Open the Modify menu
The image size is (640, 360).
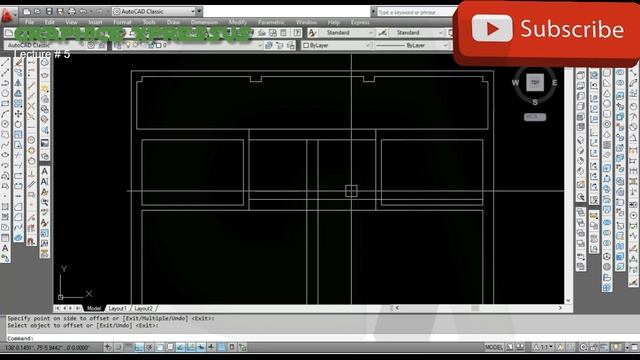(x=238, y=22)
